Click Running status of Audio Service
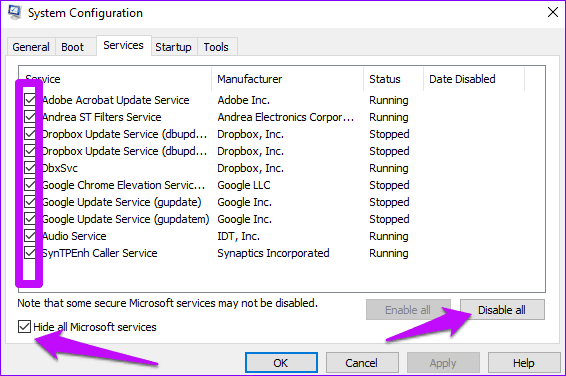This screenshot has width=566, height=376. pos(389,236)
